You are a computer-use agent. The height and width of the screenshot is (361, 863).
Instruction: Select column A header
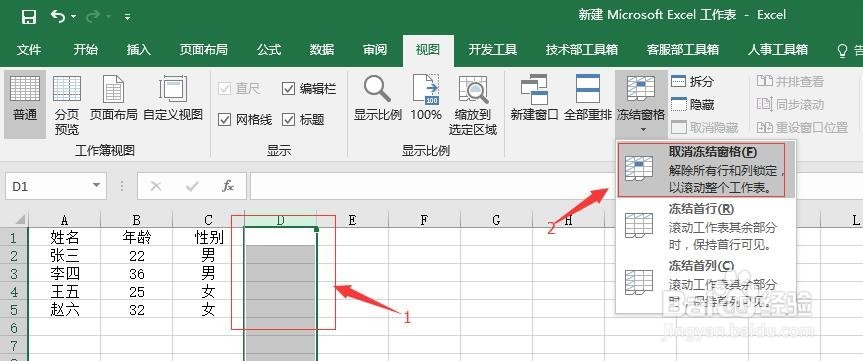pos(64,220)
